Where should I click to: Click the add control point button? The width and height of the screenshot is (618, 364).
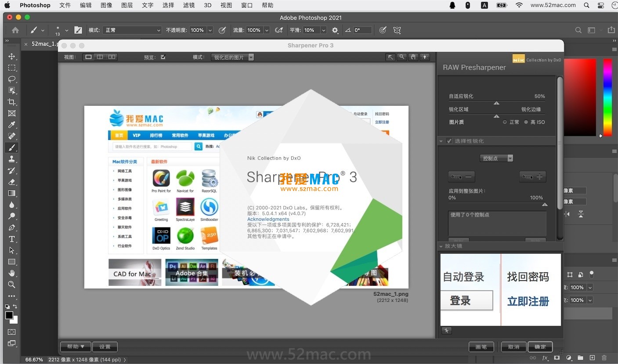532,177
